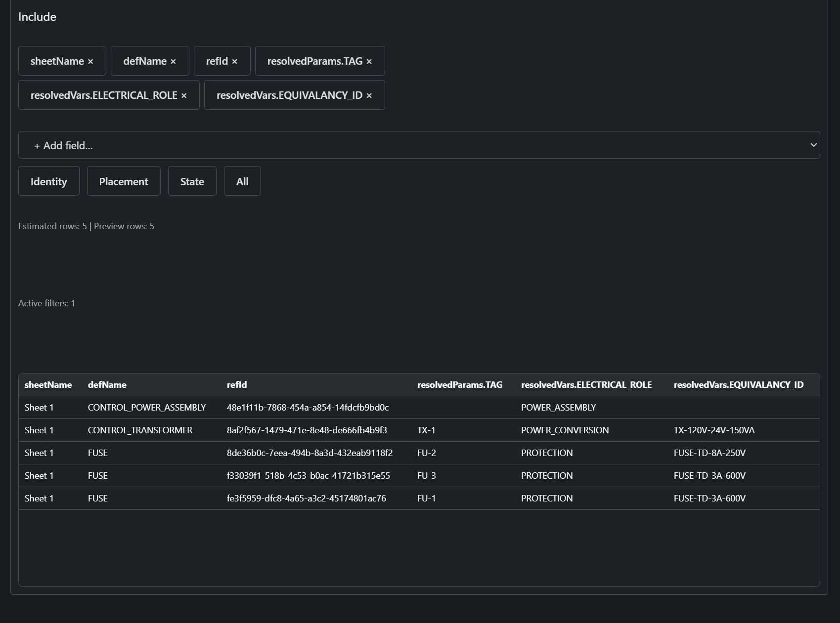Click the resolvedParams.TAG column header

pyautogui.click(x=460, y=385)
